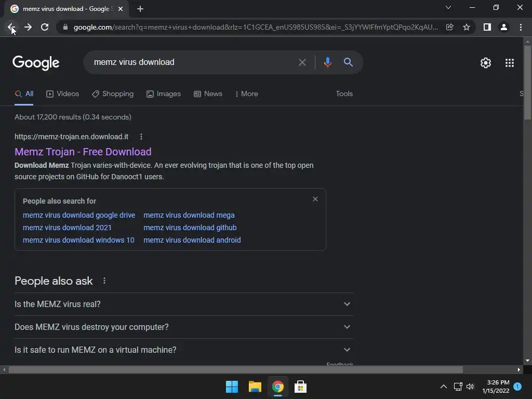Switch to the News tab
The width and height of the screenshot is (532, 399).
208,94
